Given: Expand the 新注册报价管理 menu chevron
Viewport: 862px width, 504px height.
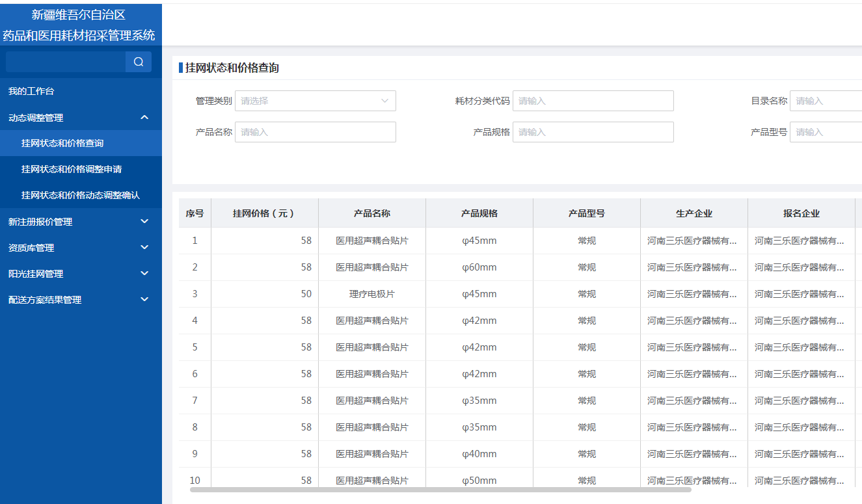Looking at the screenshot, I should tap(144, 222).
